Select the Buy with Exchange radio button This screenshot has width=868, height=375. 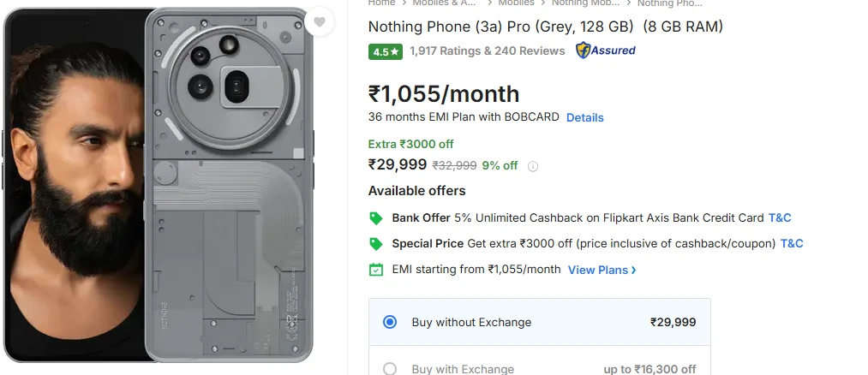[390, 369]
